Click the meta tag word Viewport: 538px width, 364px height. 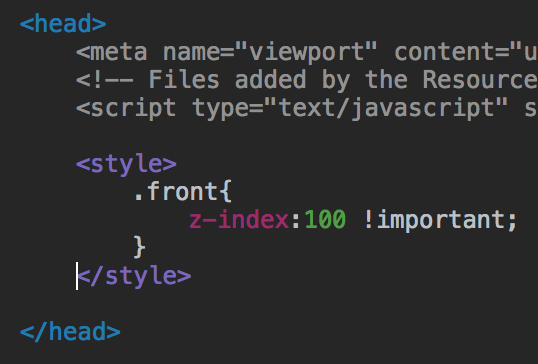(x=119, y=52)
